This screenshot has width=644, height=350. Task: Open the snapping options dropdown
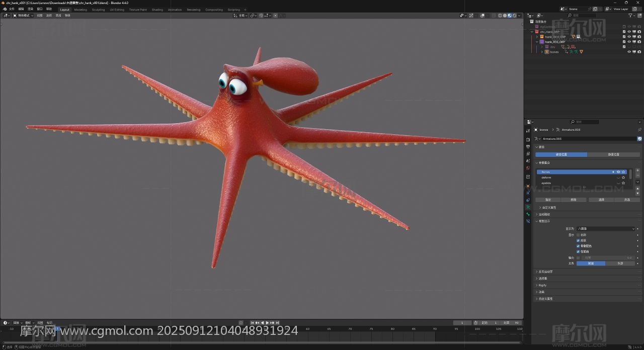pyautogui.click(x=268, y=16)
